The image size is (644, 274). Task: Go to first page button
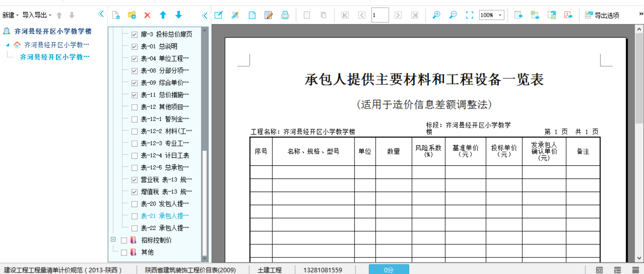click(x=345, y=15)
